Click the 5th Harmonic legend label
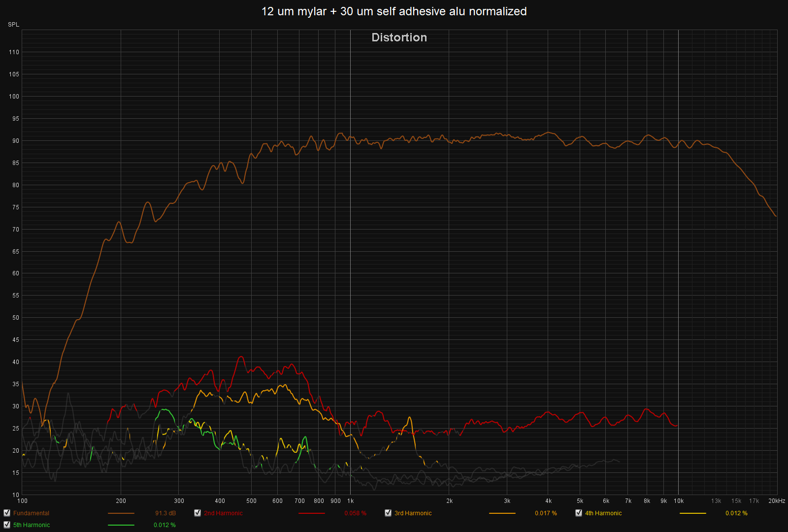 pyautogui.click(x=32, y=525)
